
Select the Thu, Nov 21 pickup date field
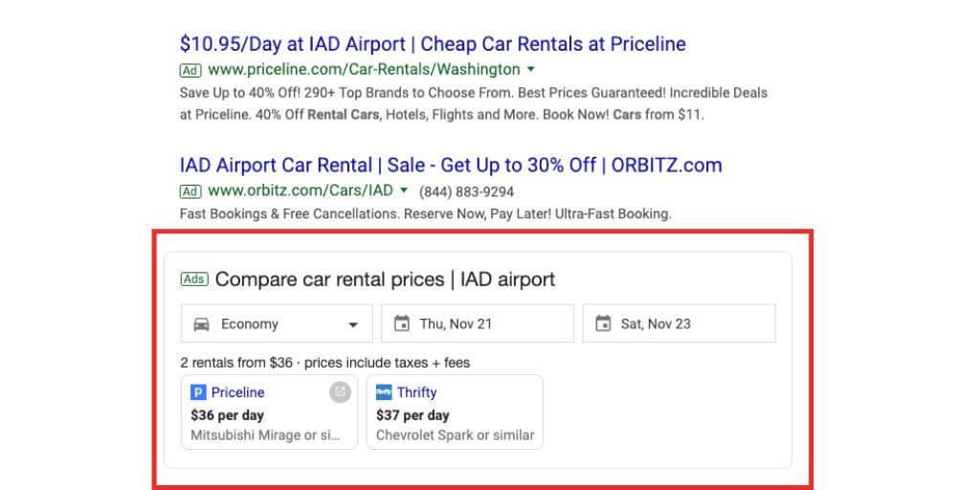click(x=478, y=323)
